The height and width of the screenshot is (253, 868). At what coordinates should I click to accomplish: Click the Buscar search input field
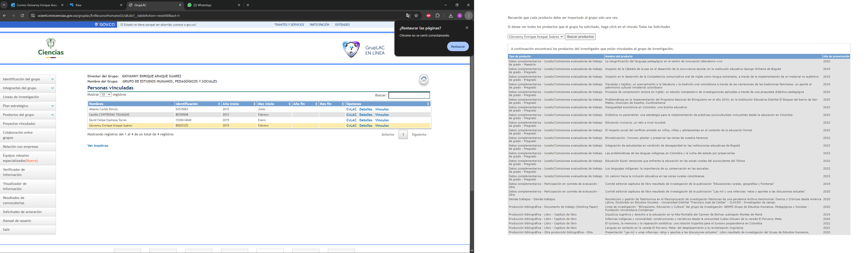coord(409,95)
